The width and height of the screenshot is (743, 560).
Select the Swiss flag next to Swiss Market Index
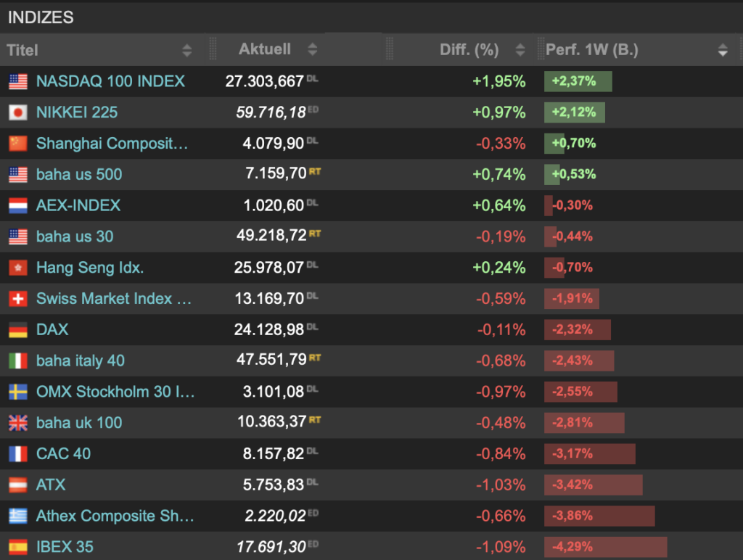tap(20, 298)
